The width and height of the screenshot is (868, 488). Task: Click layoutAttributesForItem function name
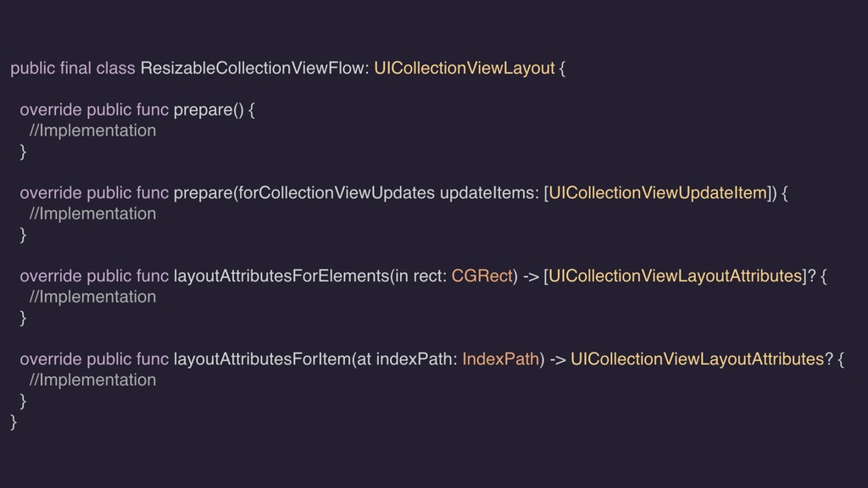point(263,359)
